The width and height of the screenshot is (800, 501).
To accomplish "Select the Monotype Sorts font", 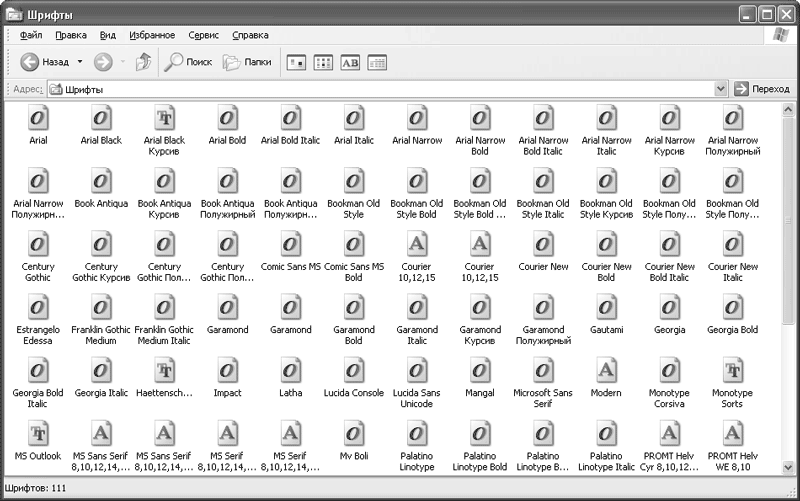I will [x=733, y=384].
